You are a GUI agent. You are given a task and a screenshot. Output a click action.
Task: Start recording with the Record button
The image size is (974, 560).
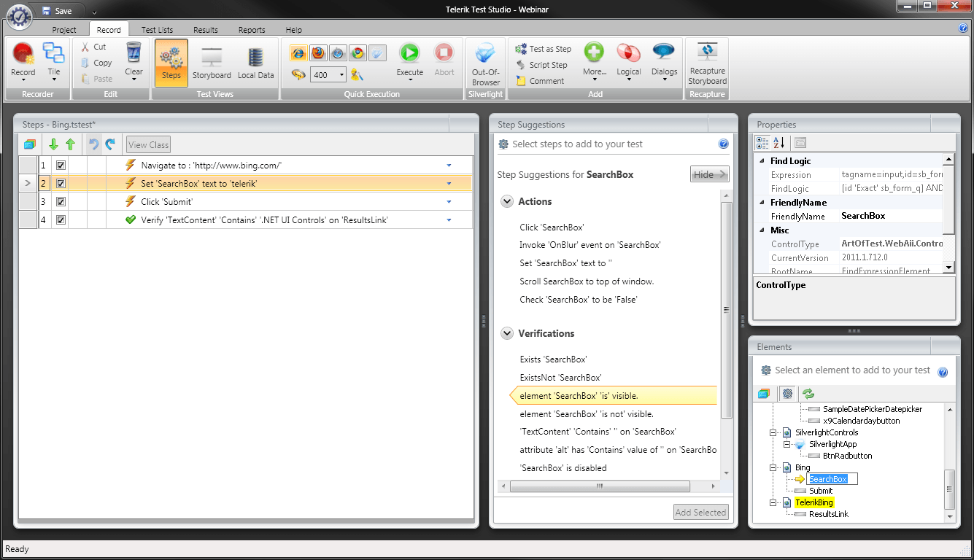23,61
